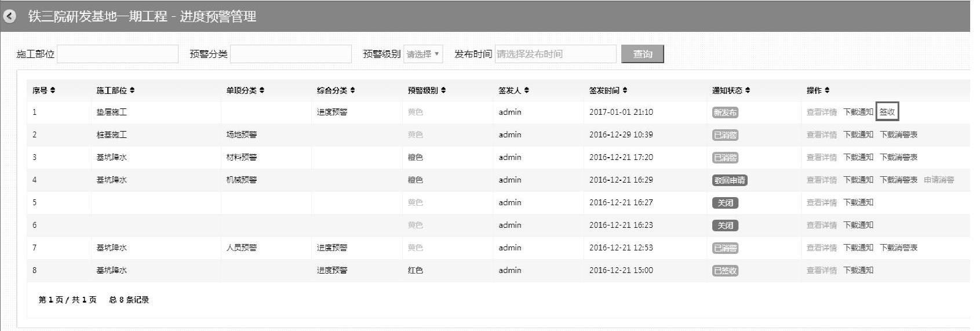This screenshot has width=980, height=331.
Task: Click 下载消警表 in the 桩基施工 row
Action: (x=899, y=135)
